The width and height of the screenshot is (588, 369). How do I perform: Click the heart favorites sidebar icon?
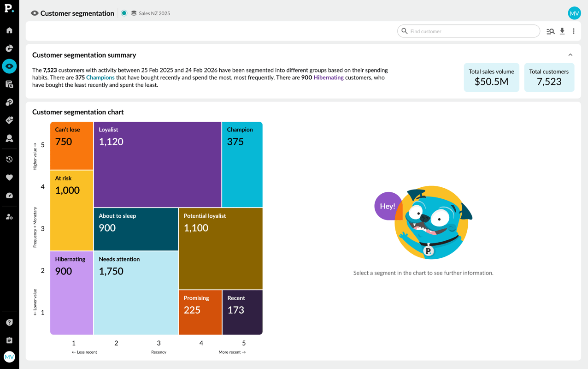point(9,177)
